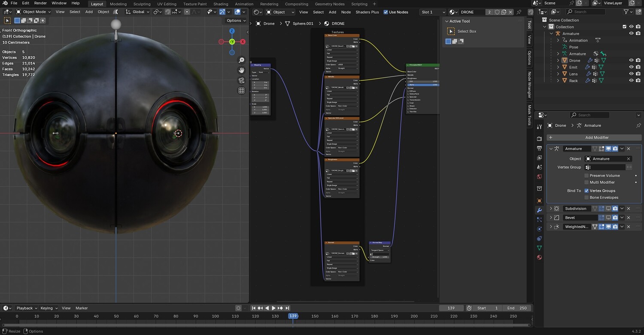644x335 pixels.
Task: Click the Play animation button
Action: (x=273, y=308)
